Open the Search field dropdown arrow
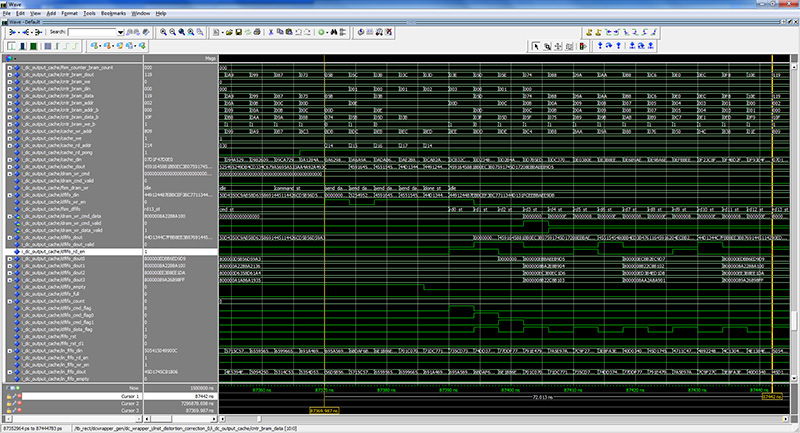Viewport: 800px width, 433px height. [x=120, y=32]
